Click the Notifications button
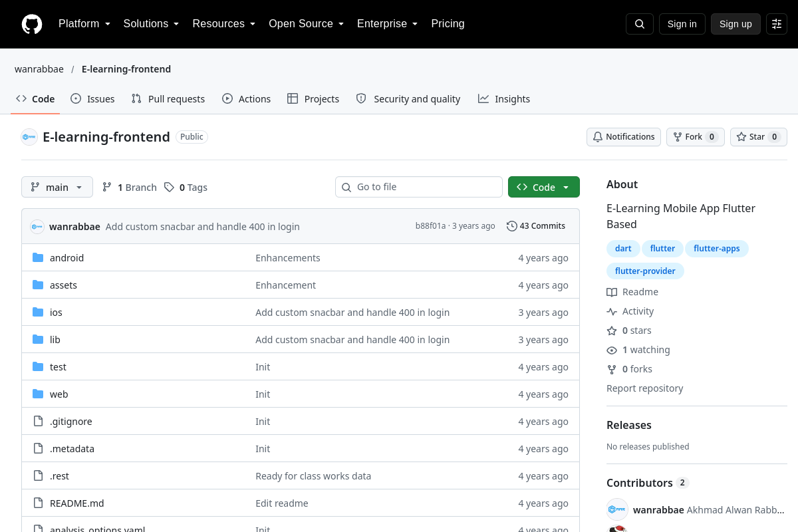Screen dimensions: 798x532 coord(624,137)
